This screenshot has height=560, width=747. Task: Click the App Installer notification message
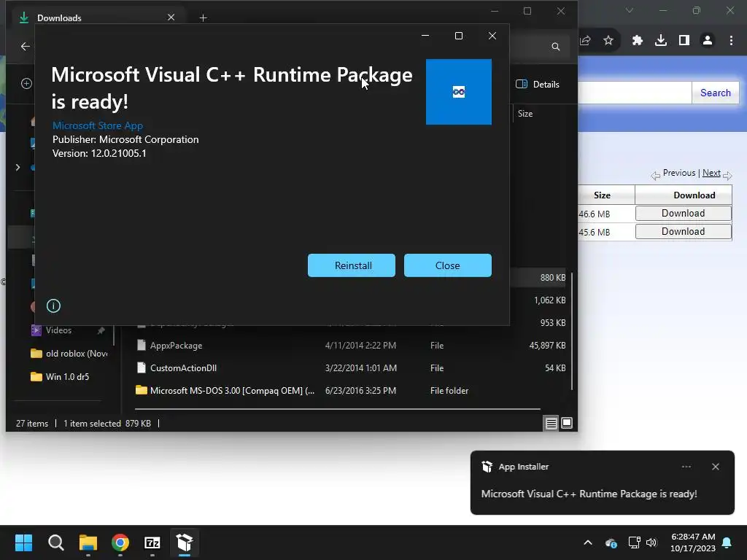click(589, 494)
